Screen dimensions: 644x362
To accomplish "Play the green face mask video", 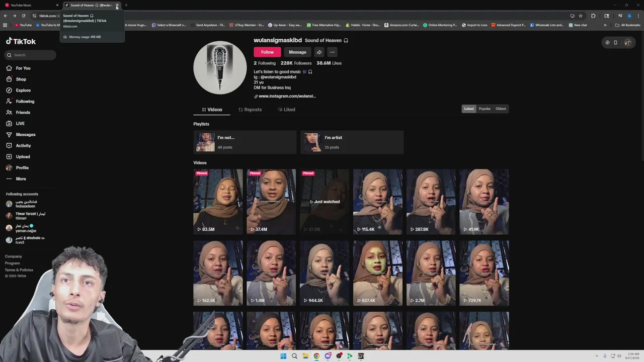I will pos(378,273).
